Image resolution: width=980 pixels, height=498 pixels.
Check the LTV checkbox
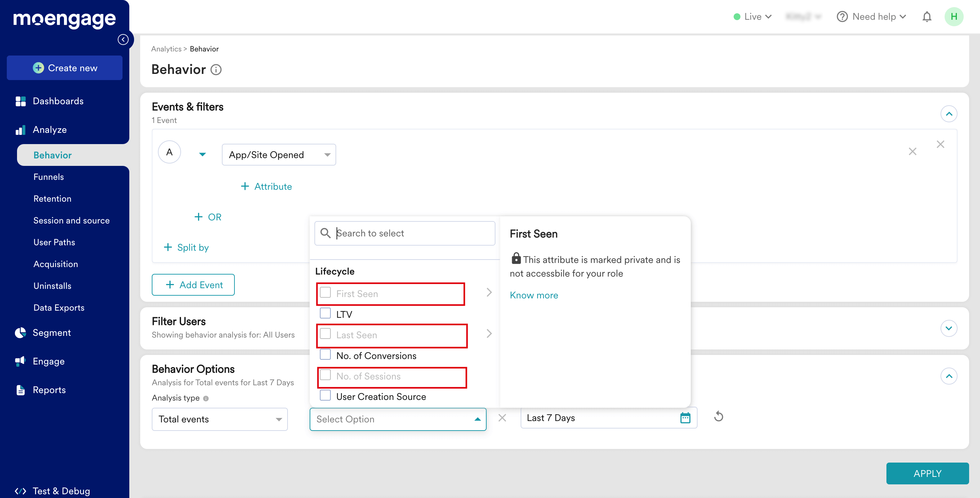[325, 313]
